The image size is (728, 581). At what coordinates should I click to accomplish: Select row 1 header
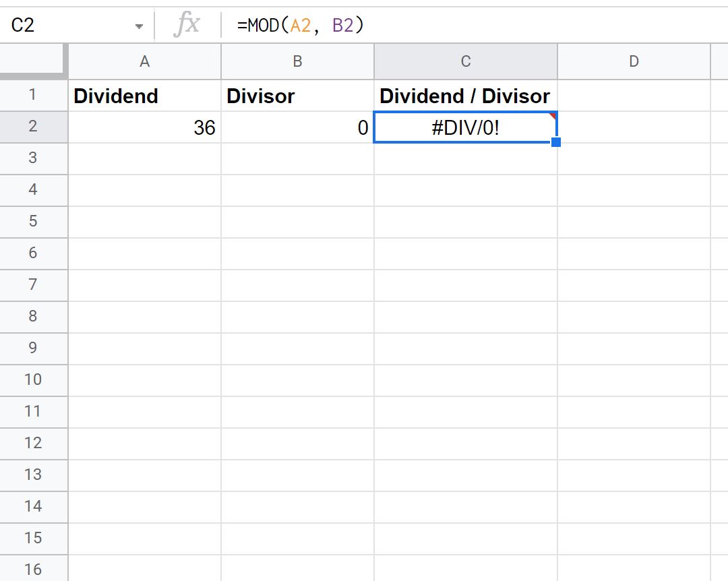pos(32,95)
